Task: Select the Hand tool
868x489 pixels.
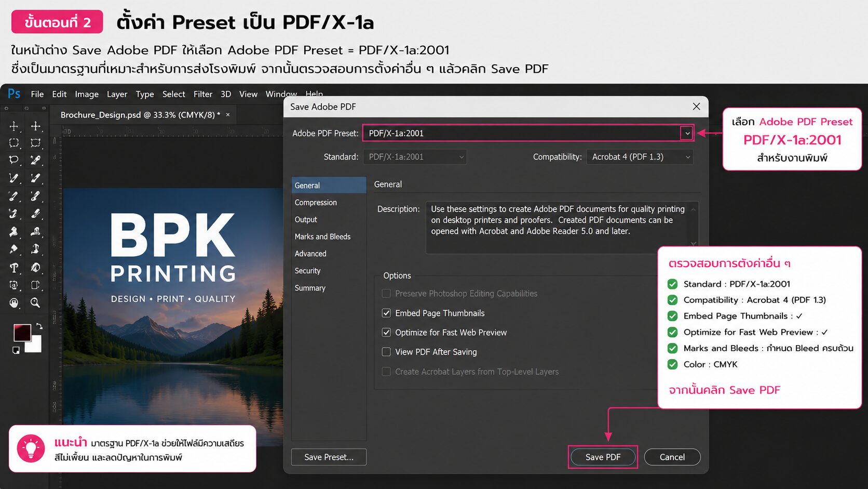Action: (14, 302)
